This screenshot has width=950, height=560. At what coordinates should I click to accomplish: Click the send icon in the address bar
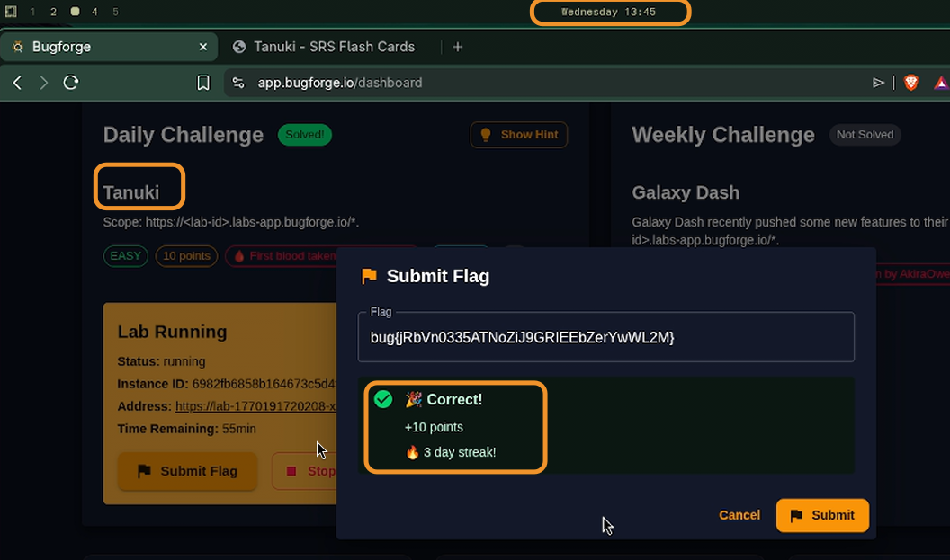click(879, 83)
